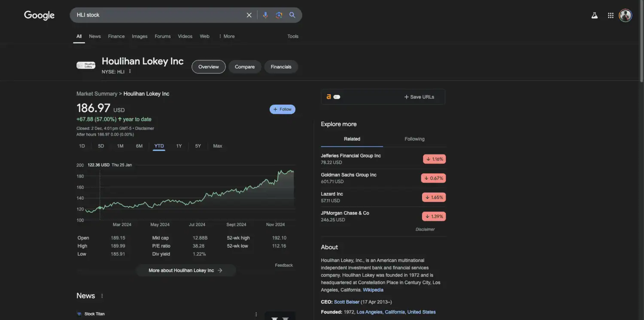Follow Houlihan Lokey stock
644x320 pixels.
[283, 109]
